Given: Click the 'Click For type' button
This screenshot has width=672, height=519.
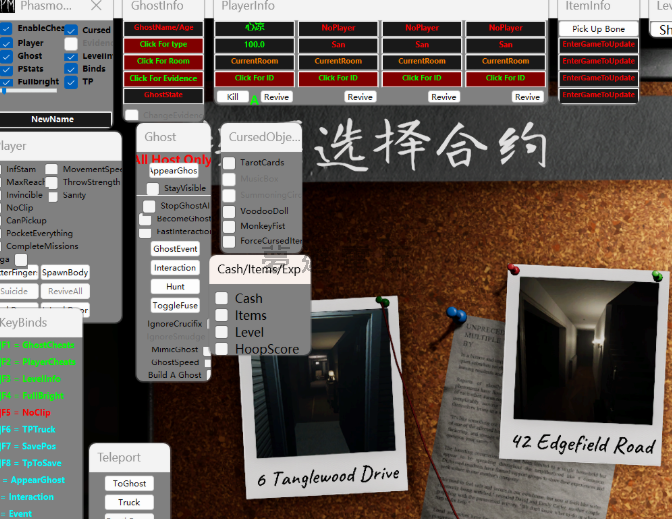Looking at the screenshot, I should [x=163, y=45].
